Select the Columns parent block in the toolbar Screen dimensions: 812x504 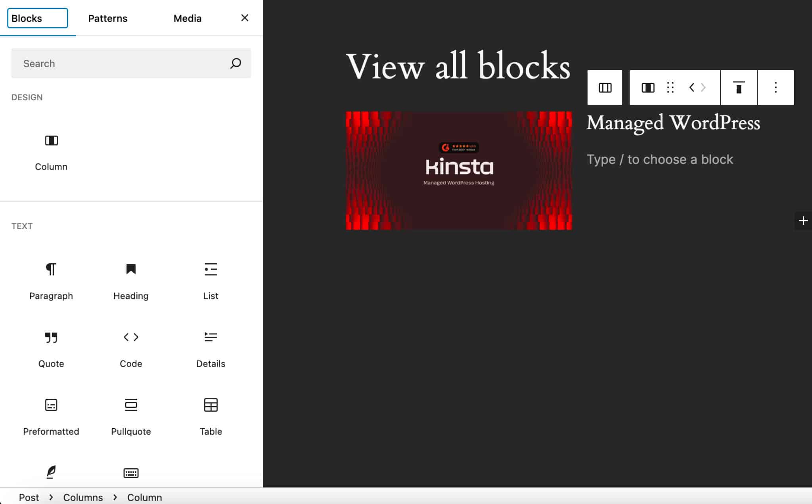[604, 87]
